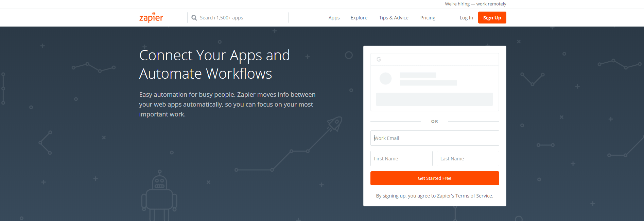This screenshot has width=644, height=221.
Task: Click the Work Email field
Action: [435, 138]
